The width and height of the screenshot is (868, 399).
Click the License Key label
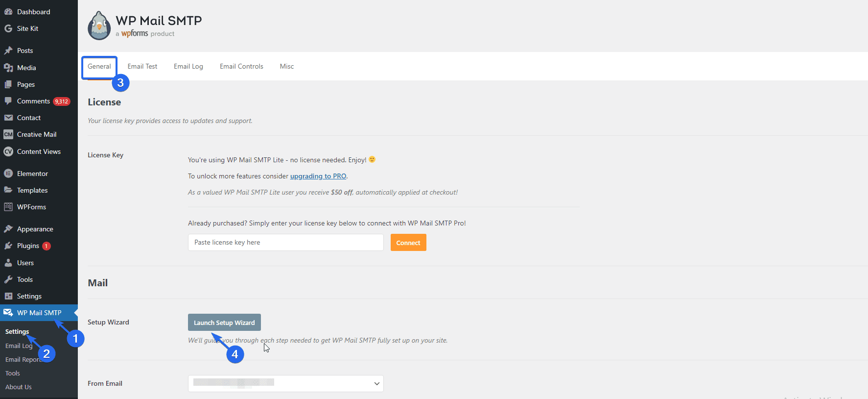point(105,155)
